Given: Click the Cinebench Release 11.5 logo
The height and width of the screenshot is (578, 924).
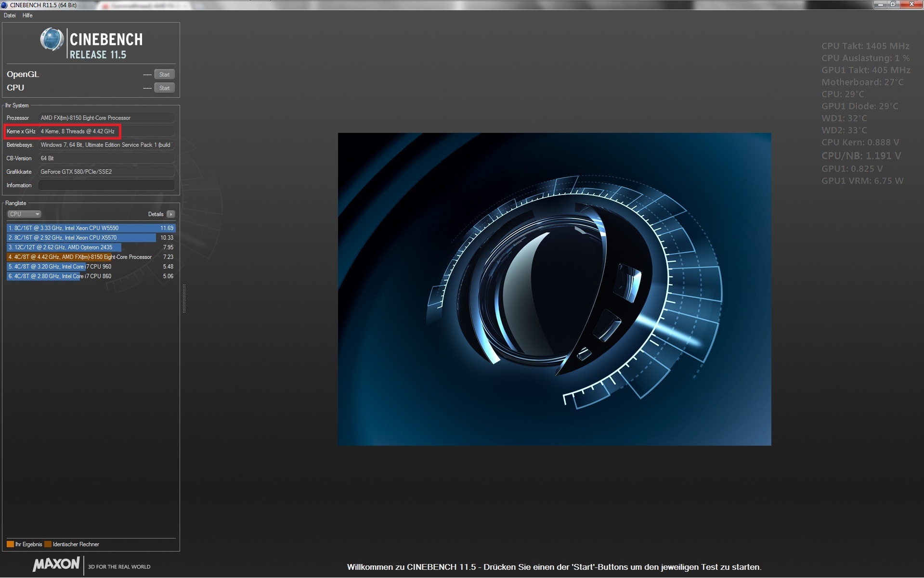Looking at the screenshot, I should (91, 43).
